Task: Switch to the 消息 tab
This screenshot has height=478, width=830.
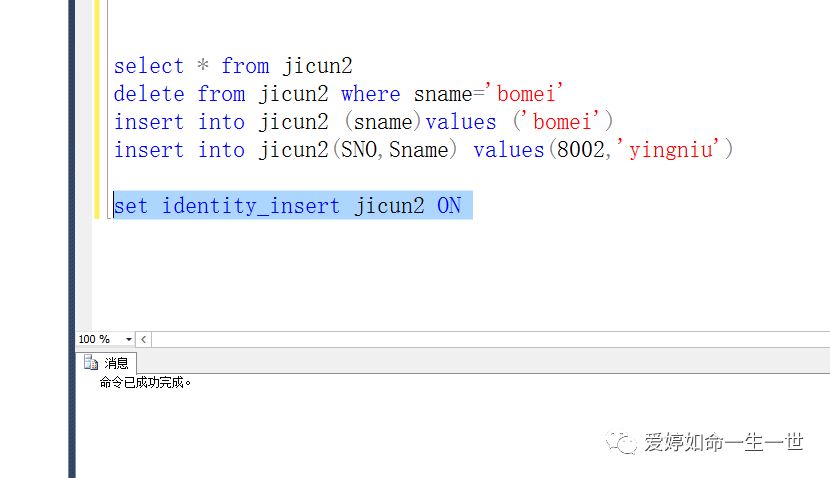Action: (x=106, y=363)
